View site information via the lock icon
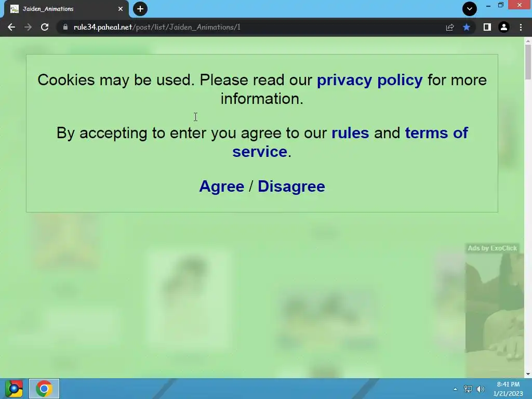532x399 pixels. pos(65,27)
